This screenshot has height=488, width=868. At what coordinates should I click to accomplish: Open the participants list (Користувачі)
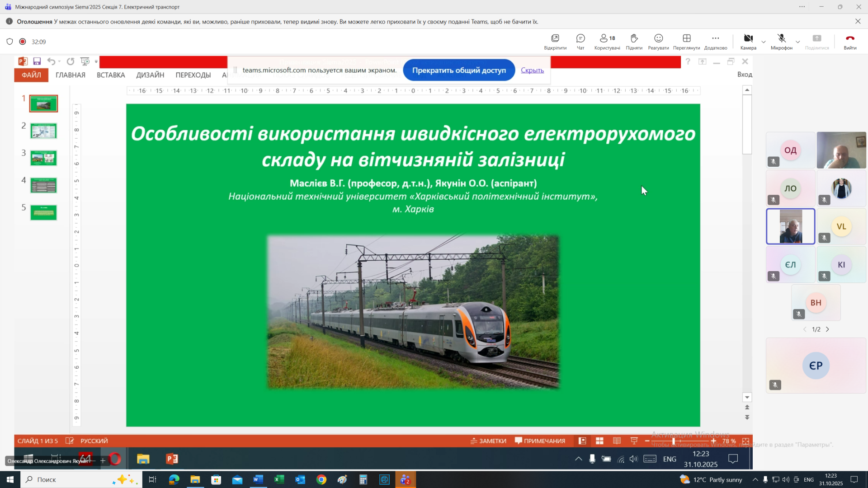pyautogui.click(x=607, y=41)
